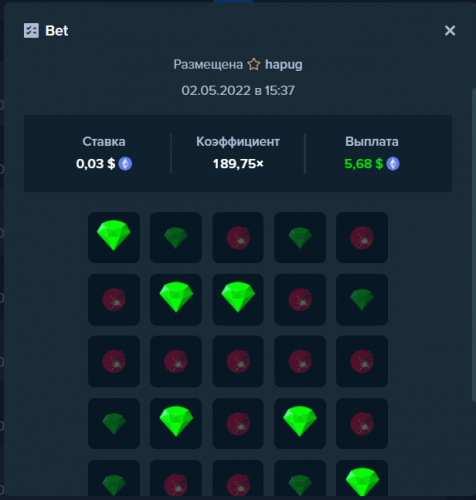Click the 189,75× multiplier value
Image resolution: width=476 pixels, height=500 pixels.
pyautogui.click(x=238, y=164)
